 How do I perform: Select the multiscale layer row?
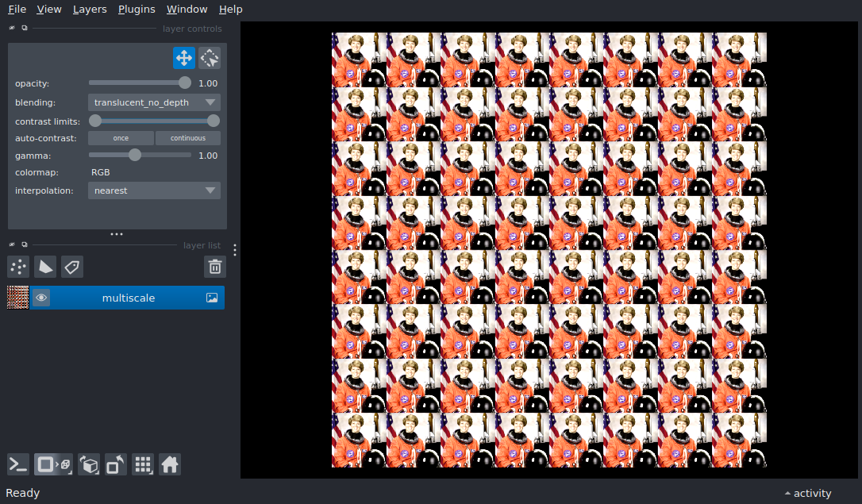[x=128, y=298]
